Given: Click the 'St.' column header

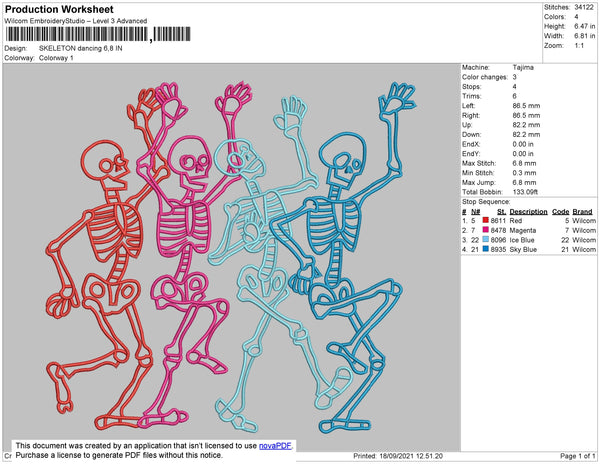Looking at the screenshot, I should pyautogui.click(x=501, y=212).
